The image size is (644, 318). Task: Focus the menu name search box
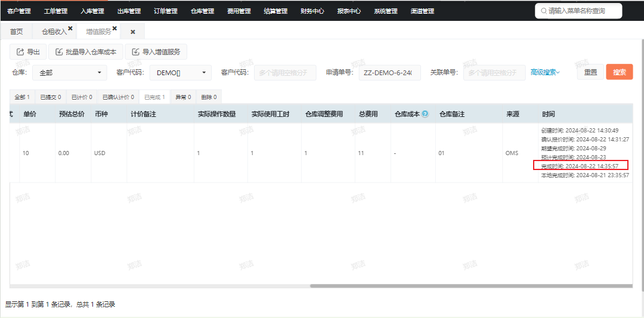pos(578,11)
